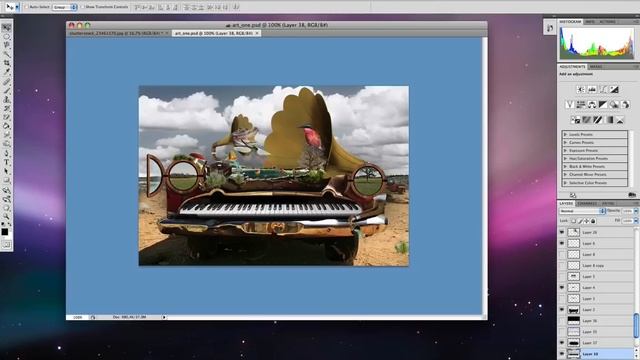Hide Layer 26 with its eye icon
640x360 pixels.
(x=562, y=232)
